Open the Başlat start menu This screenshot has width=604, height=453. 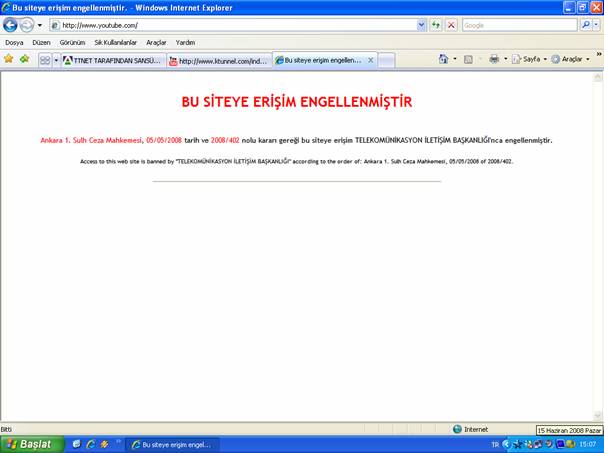(x=32, y=445)
